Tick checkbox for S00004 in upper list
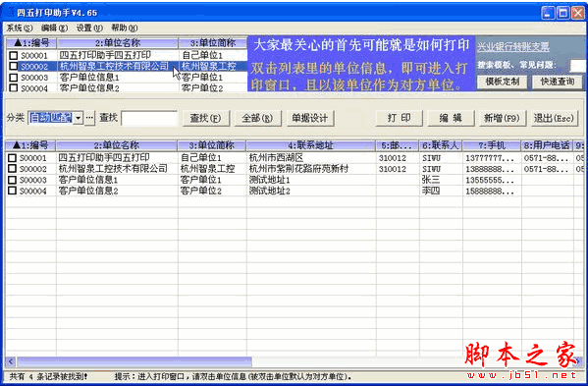Viewport: 588px width, 386px height. (x=14, y=87)
